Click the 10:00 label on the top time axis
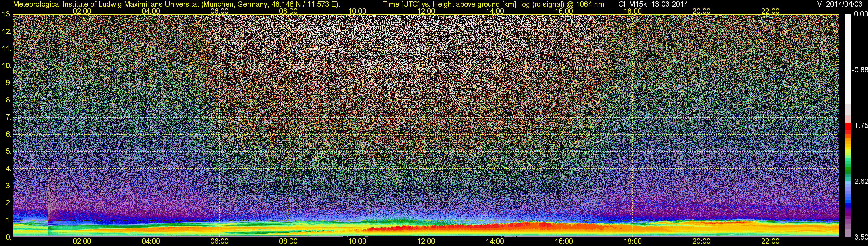Screen dimensions: 868x246 click(357, 11)
